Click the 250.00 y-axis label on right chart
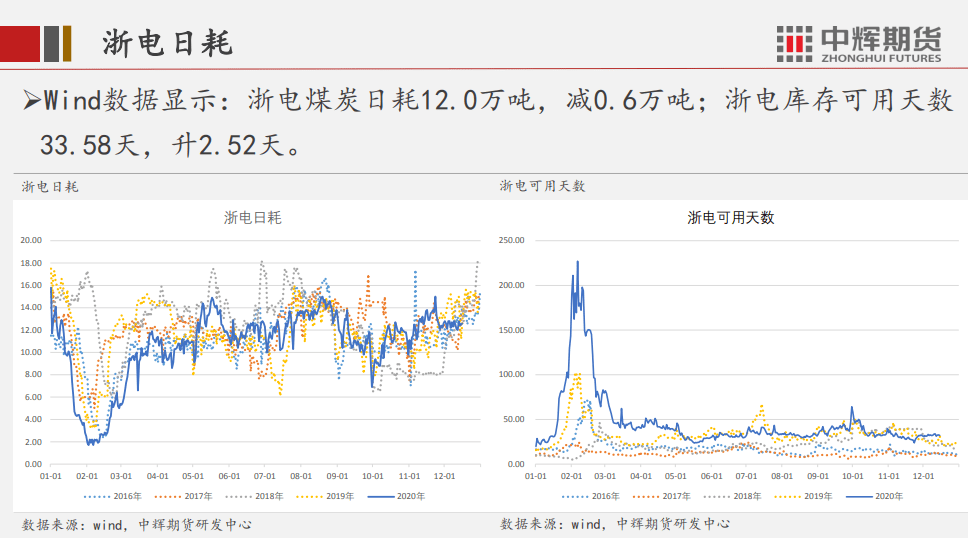 pyautogui.click(x=511, y=240)
